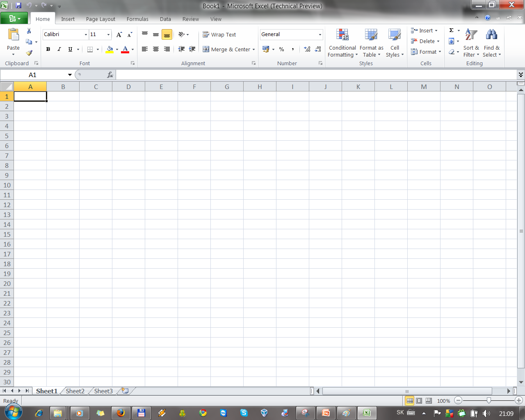525x420 pixels.
Task: Expand Merge & Center options arrow
Action: [x=253, y=49]
